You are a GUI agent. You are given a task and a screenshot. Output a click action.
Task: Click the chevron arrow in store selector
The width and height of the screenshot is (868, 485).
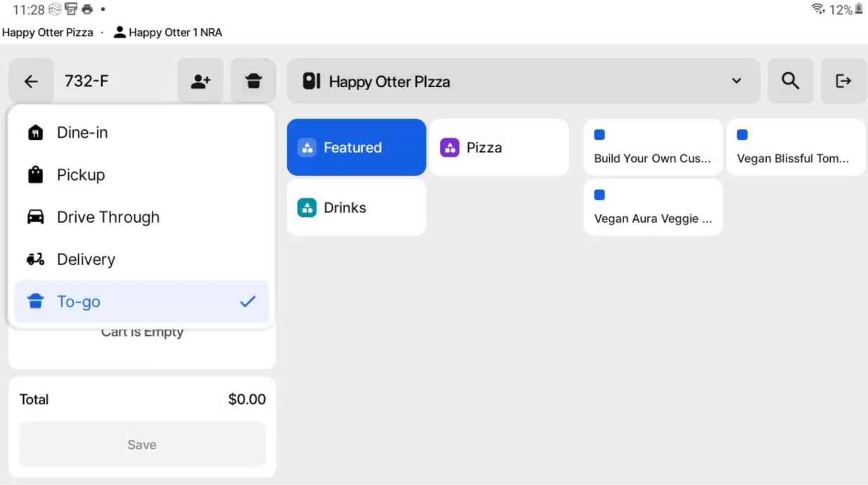pos(736,82)
